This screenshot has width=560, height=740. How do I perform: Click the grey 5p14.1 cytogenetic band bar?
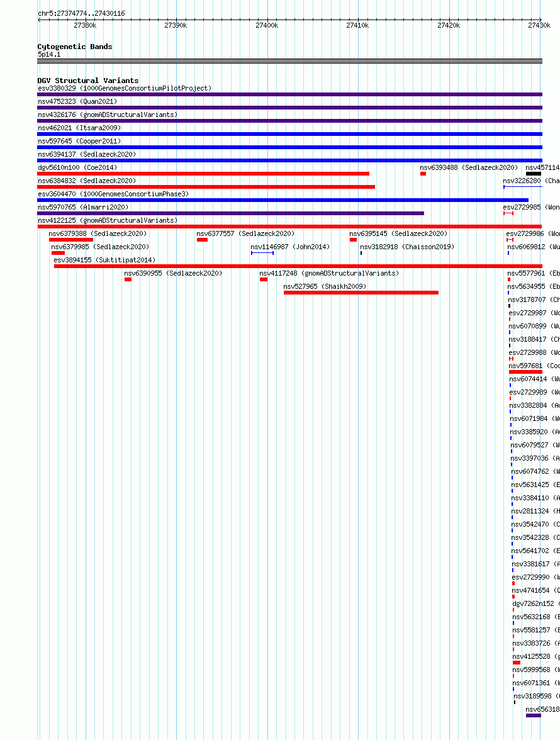pos(289,61)
